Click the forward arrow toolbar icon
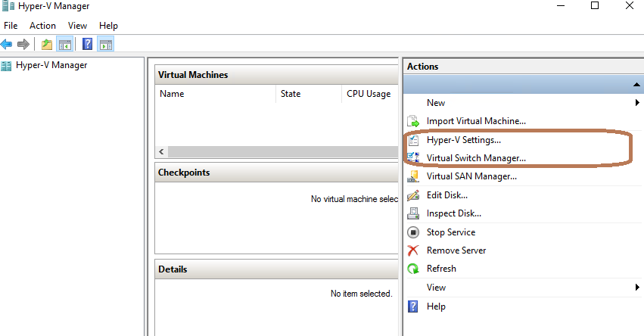This screenshot has height=336, width=644. point(23,45)
